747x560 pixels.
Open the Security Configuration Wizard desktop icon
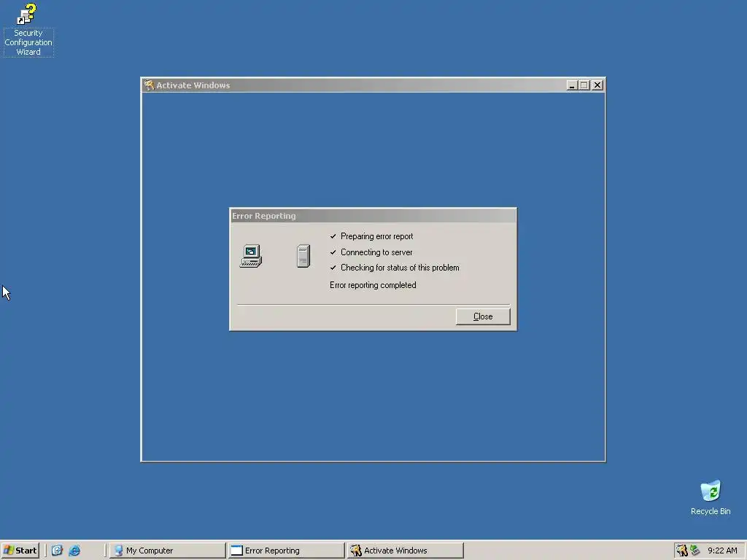click(x=28, y=29)
